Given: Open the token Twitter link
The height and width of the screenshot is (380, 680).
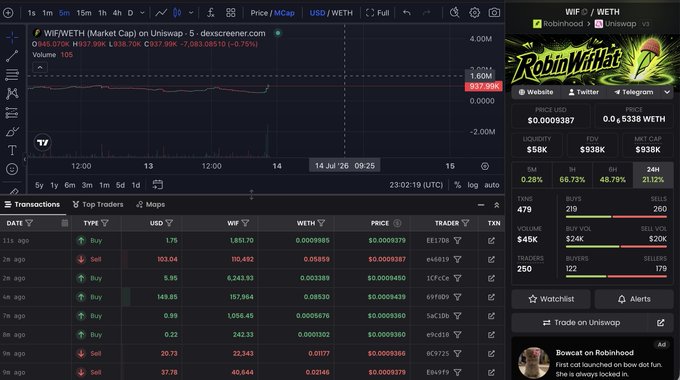Looking at the screenshot, I should pyautogui.click(x=584, y=92).
